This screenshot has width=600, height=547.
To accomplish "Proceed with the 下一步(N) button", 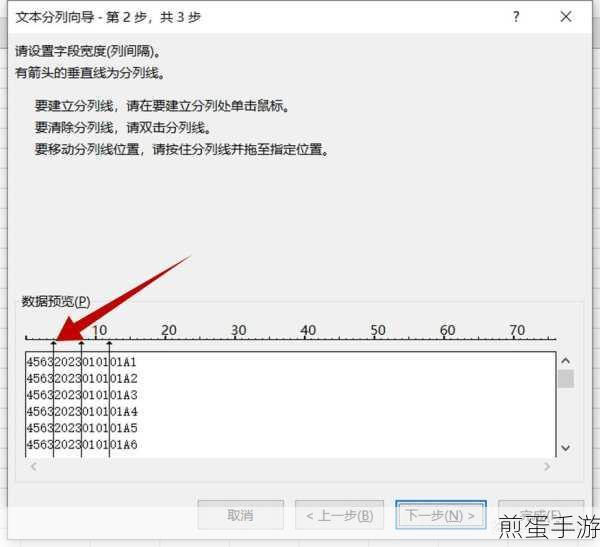I will tap(440, 515).
